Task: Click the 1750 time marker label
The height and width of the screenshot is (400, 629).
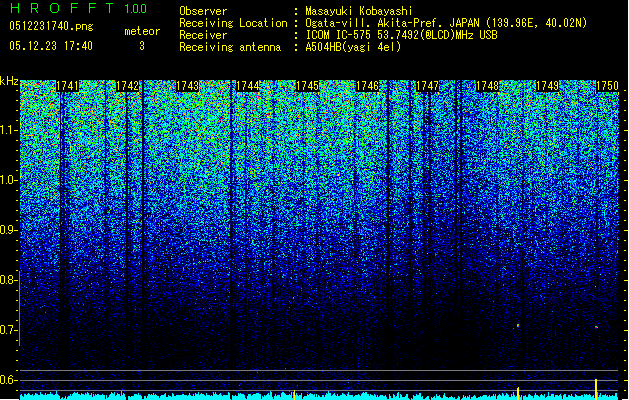Action: pyautogui.click(x=607, y=86)
